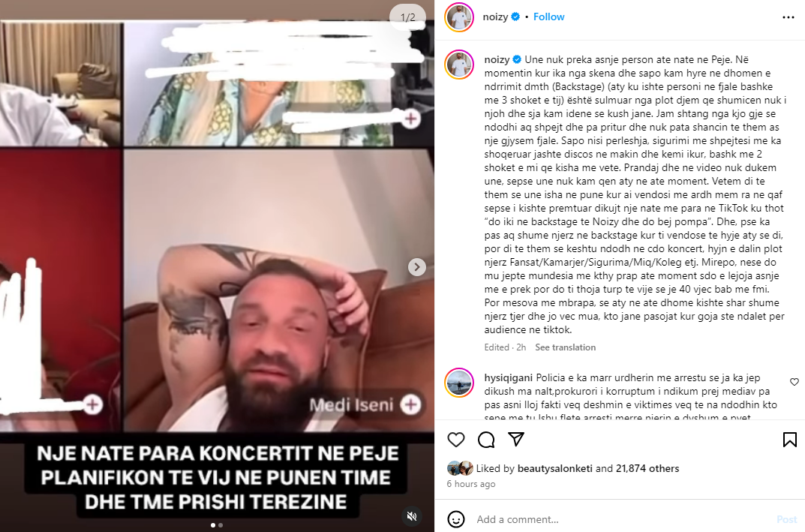This screenshot has height=532, width=805.
Task: Share the post via paper plane icon
Action: (515, 439)
